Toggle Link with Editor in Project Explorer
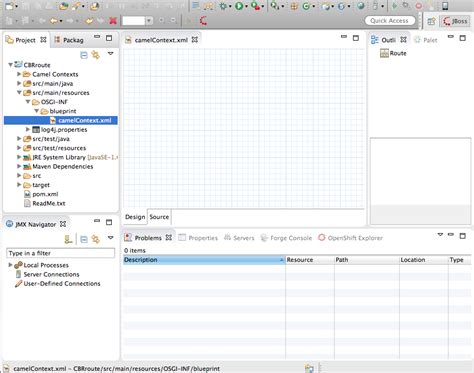Viewport: 474px width, 373px height. 96,55
